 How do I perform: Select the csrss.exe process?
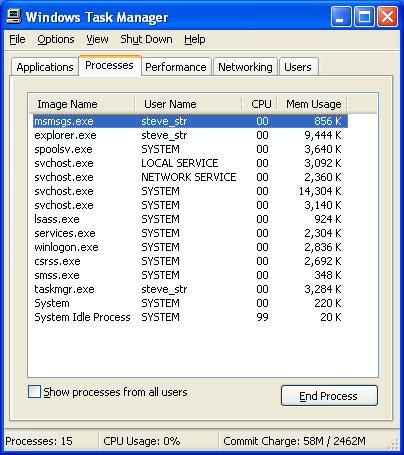190,261
